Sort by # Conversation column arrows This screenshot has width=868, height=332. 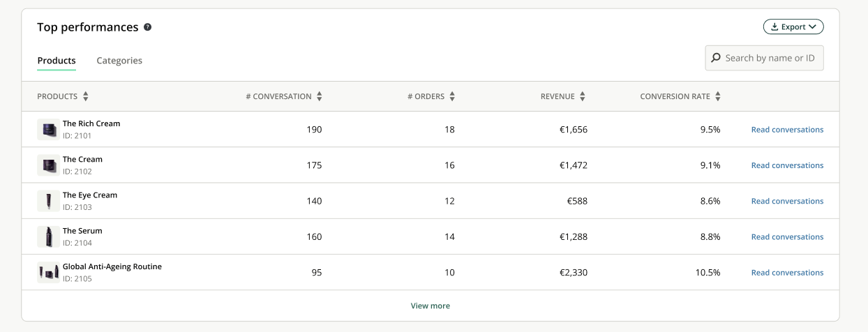[320, 97]
